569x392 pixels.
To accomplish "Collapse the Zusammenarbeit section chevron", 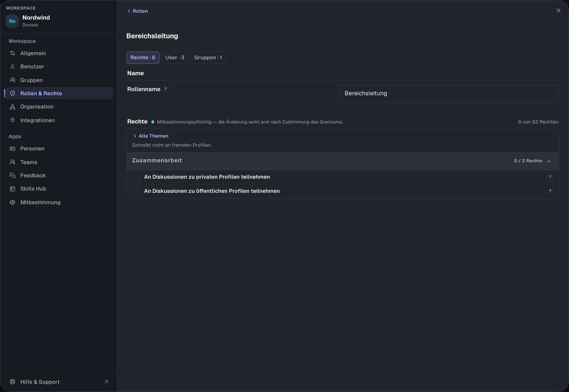I will tap(549, 161).
